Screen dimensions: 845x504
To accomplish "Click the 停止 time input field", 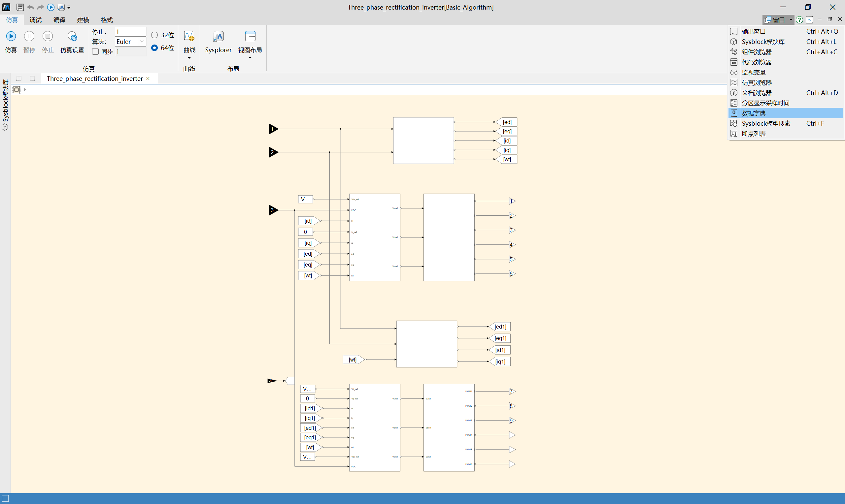I will [x=130, y=32].
